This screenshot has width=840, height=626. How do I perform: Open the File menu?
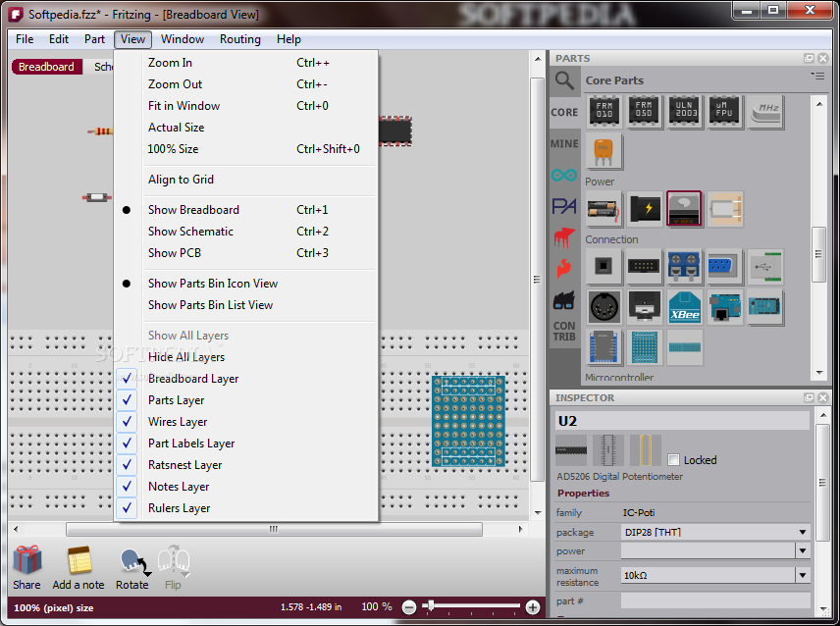[x=25, y=39]
